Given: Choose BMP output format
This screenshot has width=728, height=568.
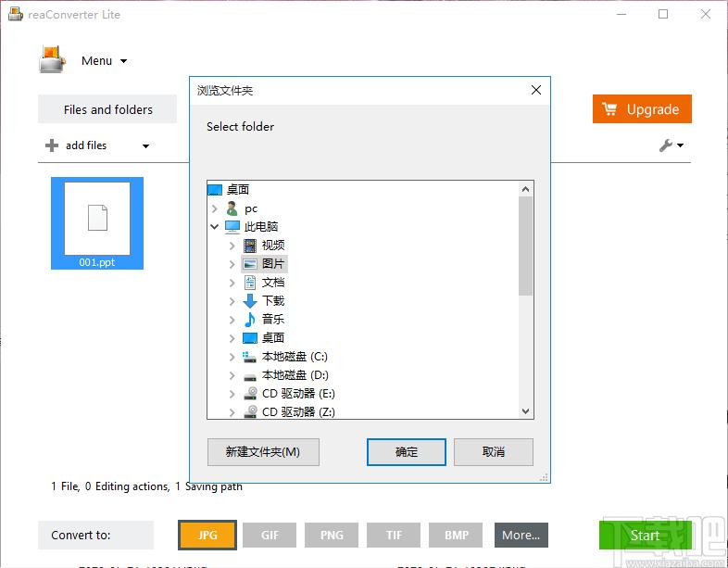Looking at the screenshot, I should [x=456, y=535].
